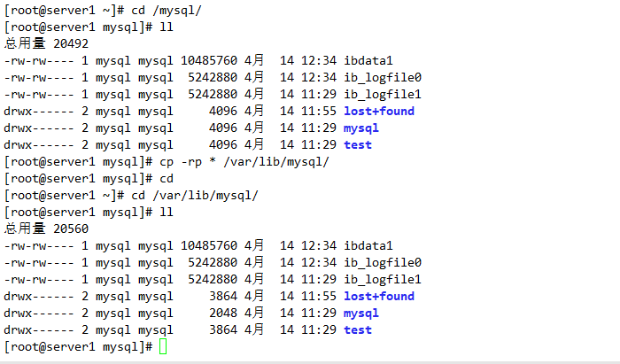This screenshot has width=620, height=364.
Task: Click ib_logfile0 in the 20492 listing
Action: pos(383,77)
